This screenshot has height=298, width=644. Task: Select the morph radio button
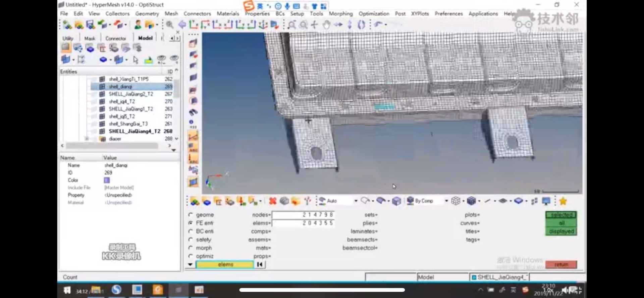191,248
